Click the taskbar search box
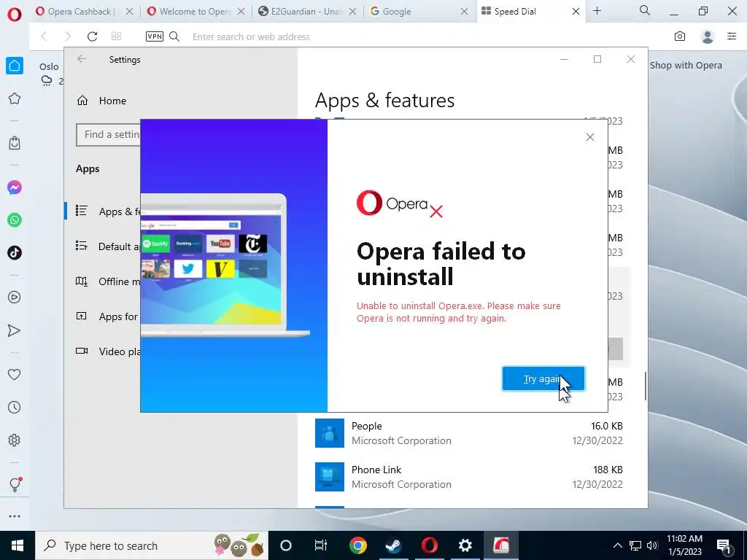This screenshot has height=560, width=747. pyautogui.click(x=152, y=545)
